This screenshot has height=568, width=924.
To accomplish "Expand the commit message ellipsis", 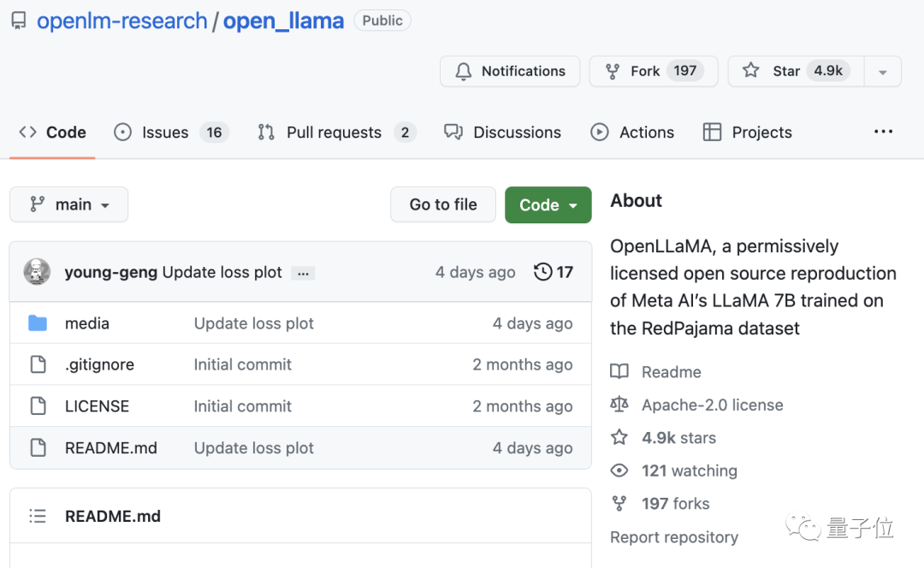I will pos(303,273).
